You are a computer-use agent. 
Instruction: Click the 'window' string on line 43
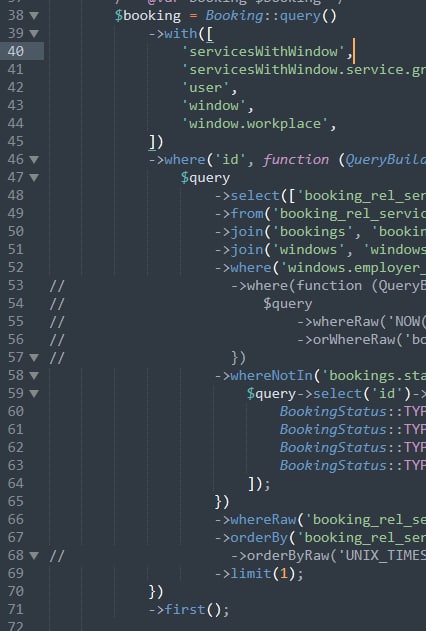pyautogui.click(x=214, y=106)
